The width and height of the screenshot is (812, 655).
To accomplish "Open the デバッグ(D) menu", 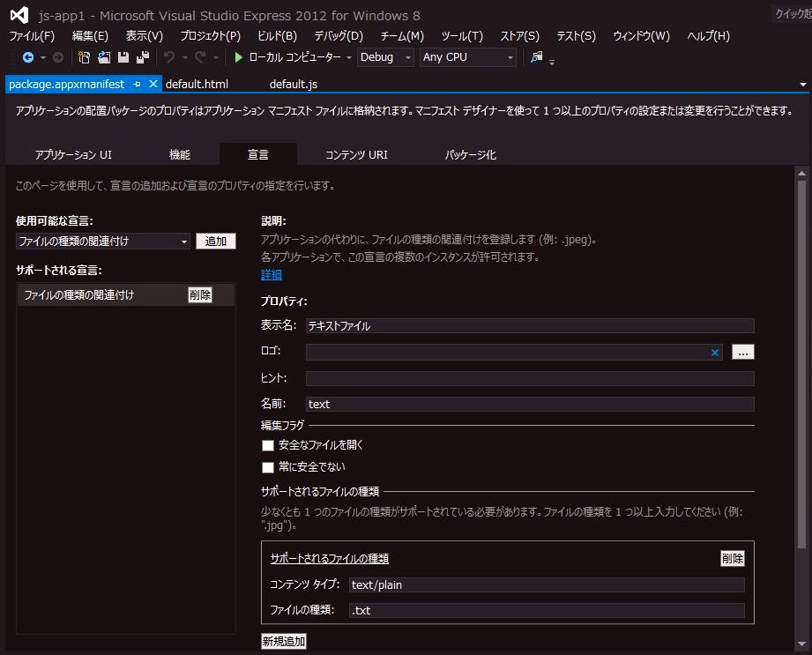I will [339, 36].
